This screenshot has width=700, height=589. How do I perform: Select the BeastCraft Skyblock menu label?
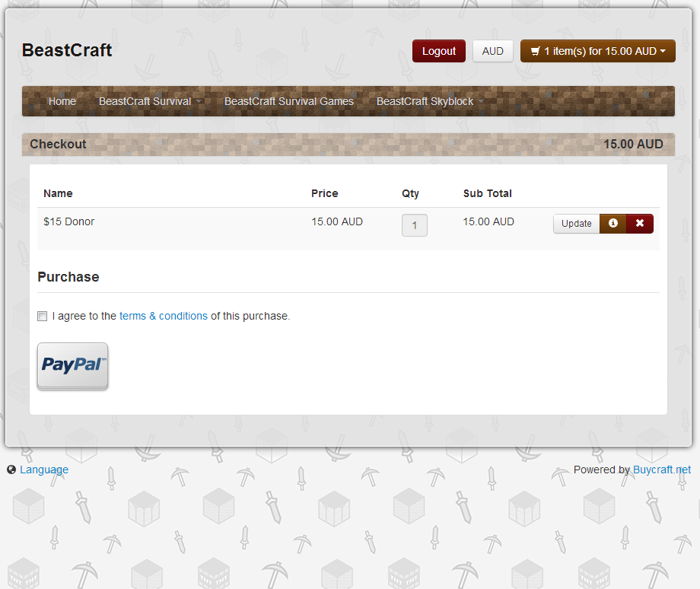point(425,101)
